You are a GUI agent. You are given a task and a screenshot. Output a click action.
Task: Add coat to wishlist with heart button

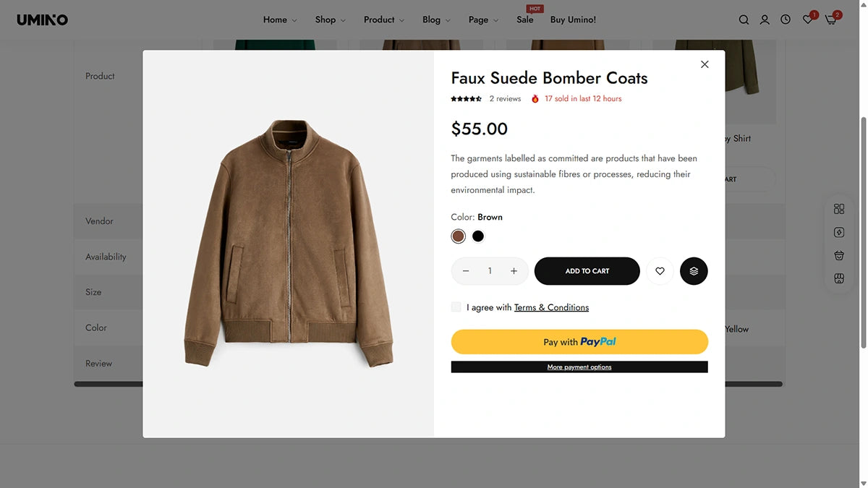pyautogui.click(x=660, y=271)
